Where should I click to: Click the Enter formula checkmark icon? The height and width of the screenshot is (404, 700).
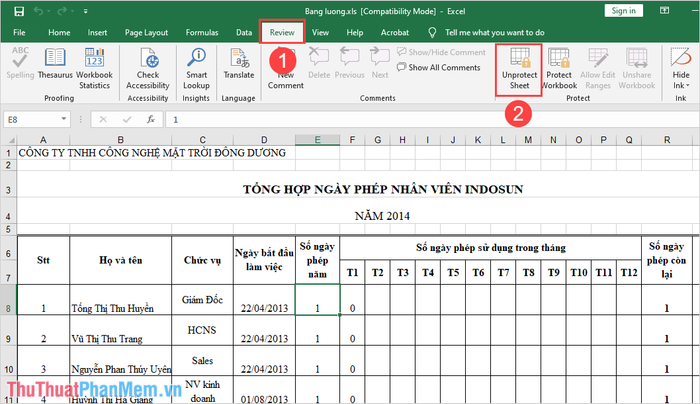[x=127, y=120]
